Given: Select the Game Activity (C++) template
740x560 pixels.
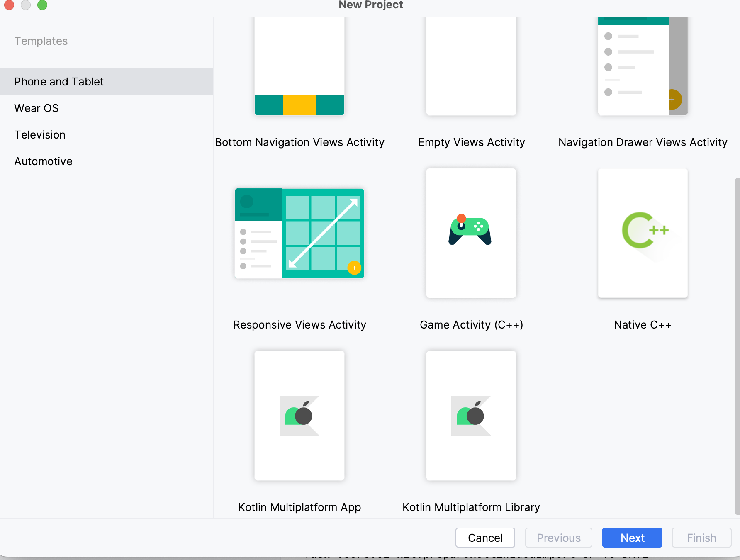Looking at the screenshot, I should pyautogui.click(x=471, y=233).
